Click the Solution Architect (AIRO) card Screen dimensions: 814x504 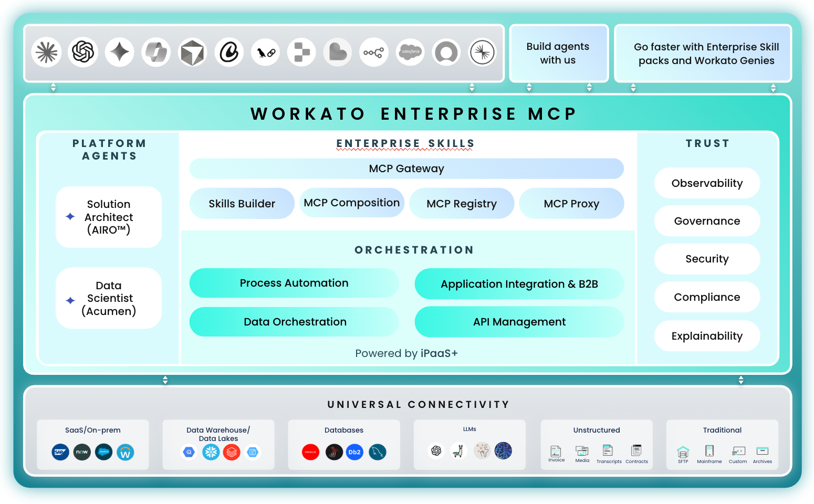pyautogui.click(x=109, y=217)
